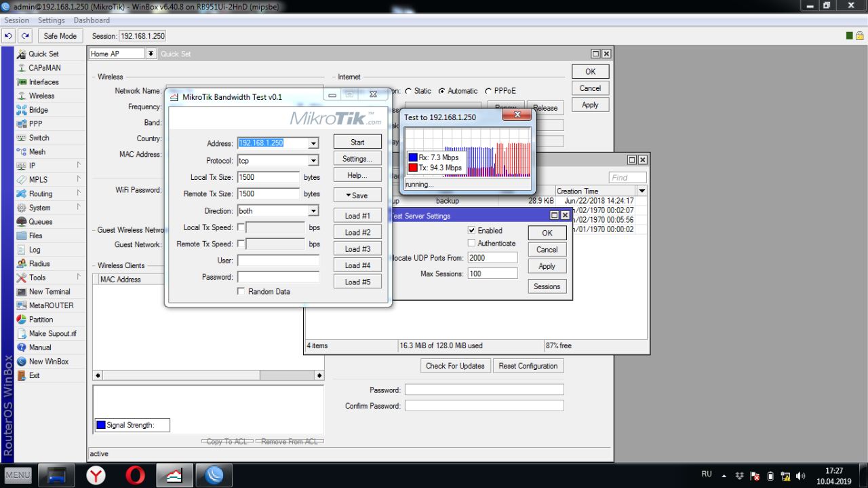Click the Undo arrow in the toolbar
Image resolution: width=868 pixels, height=488 pixels.
9,36
